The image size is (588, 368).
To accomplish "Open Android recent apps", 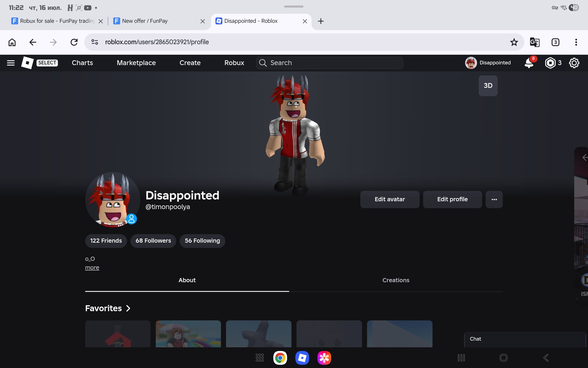I will (x=461, y=357).
